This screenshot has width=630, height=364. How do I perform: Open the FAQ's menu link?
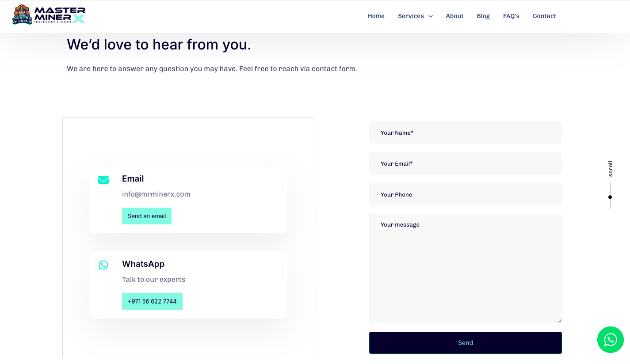[x=511, y=16]
